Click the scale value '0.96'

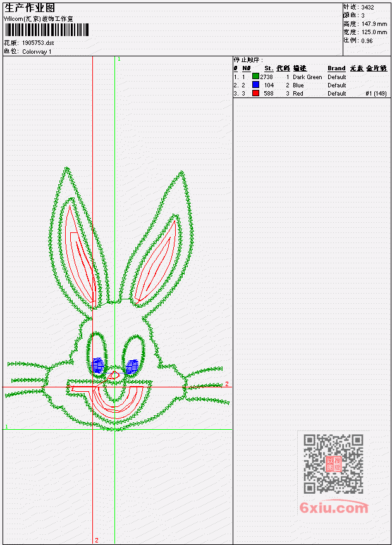tap(367, 41)
